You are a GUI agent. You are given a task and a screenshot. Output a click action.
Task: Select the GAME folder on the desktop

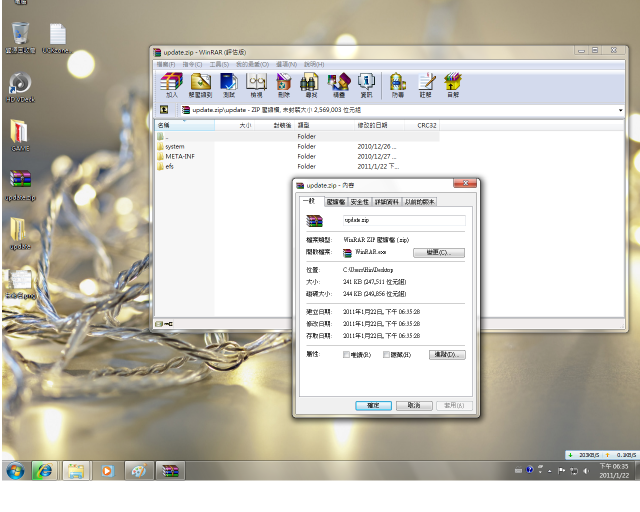click(20, 136)
